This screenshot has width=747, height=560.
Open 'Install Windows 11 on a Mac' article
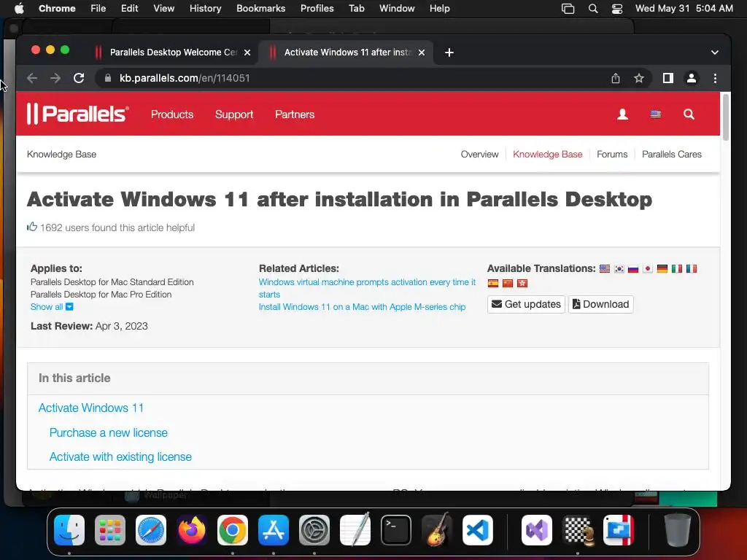[362, 307]
